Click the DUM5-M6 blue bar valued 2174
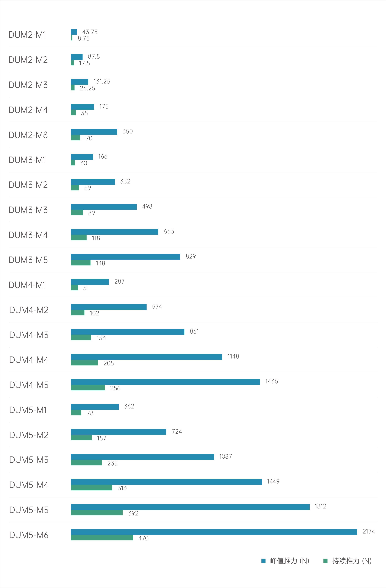The image size is (386, 588). pyautogui.click(x=214, y=532)
